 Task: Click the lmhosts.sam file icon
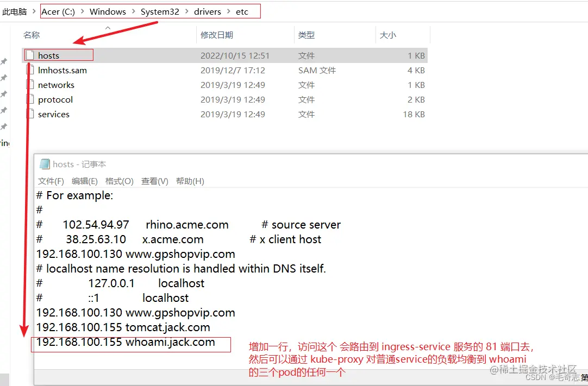[30, 70]
